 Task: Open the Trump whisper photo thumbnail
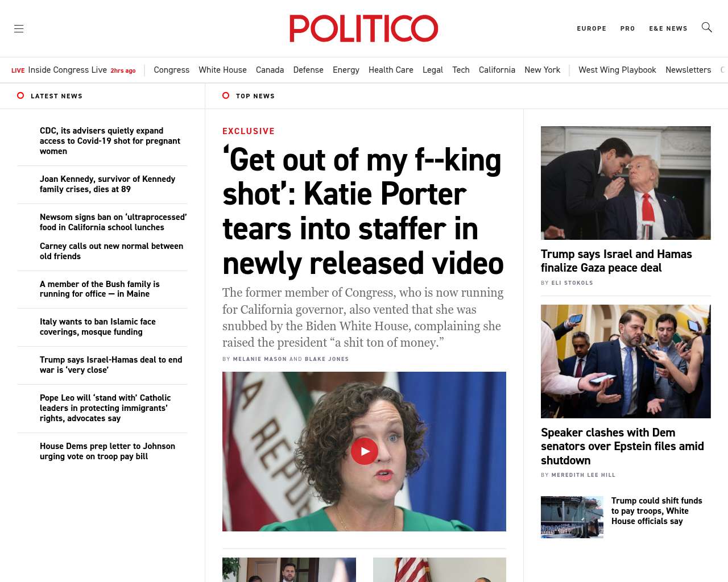pyautogui.click(x=626, y=183)
